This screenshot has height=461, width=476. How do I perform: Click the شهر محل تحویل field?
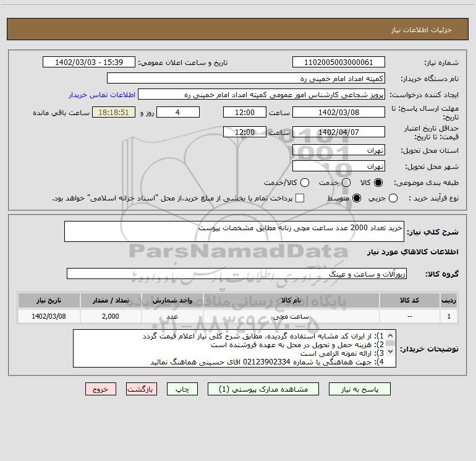pos(339,166)
